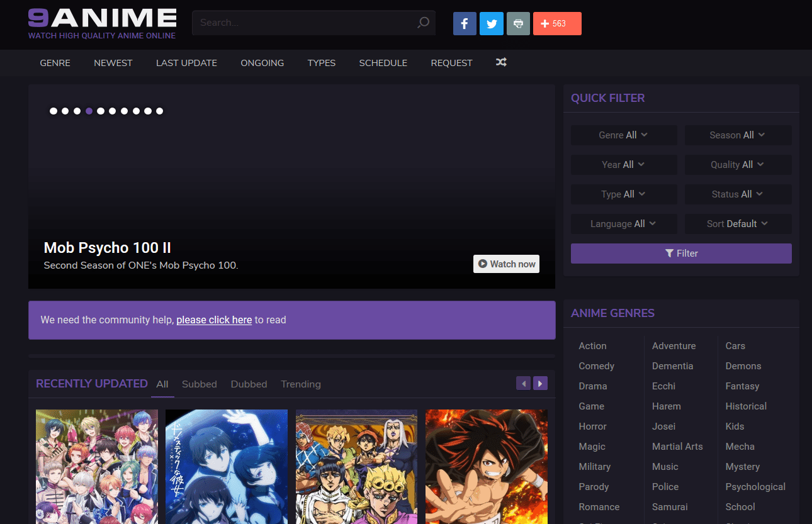Expand the Season filter dropdown
This screenshot has width=812, height=524.
pyautogui.click(x=737, y=135)
